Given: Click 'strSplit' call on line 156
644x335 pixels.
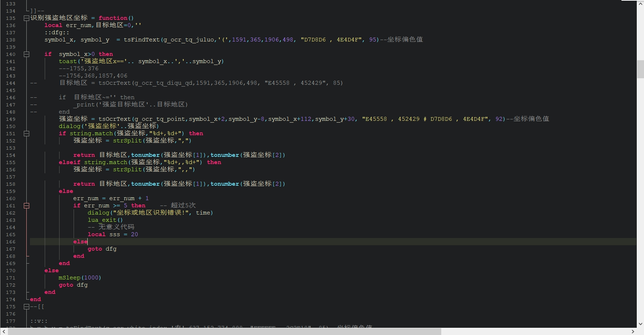Looking at the screenshot, I should coord(127,169).
